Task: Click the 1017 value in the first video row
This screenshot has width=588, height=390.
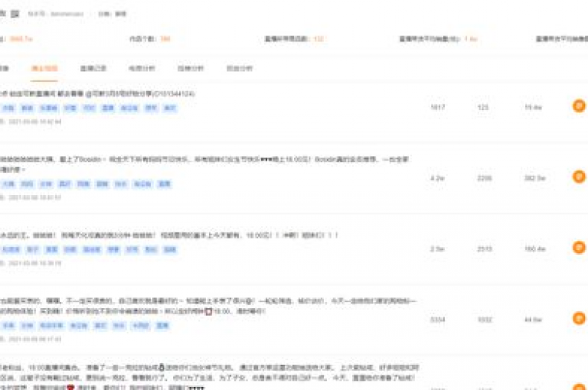Action: (x=438, y=107)
